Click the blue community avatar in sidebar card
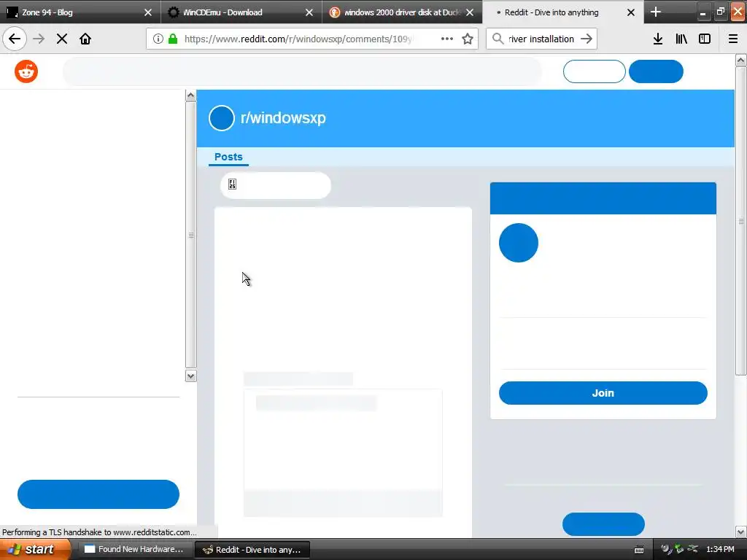747x560 pixels. 519,243
